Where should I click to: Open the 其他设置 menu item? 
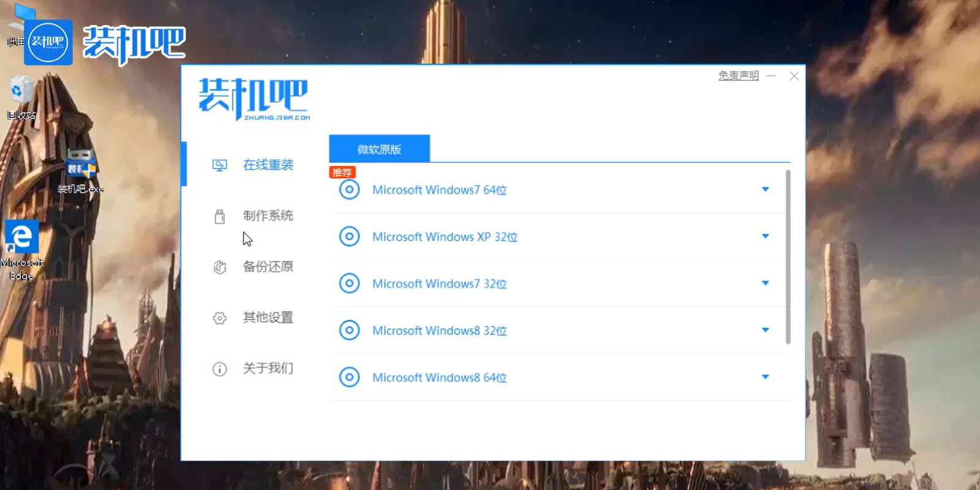268,317
